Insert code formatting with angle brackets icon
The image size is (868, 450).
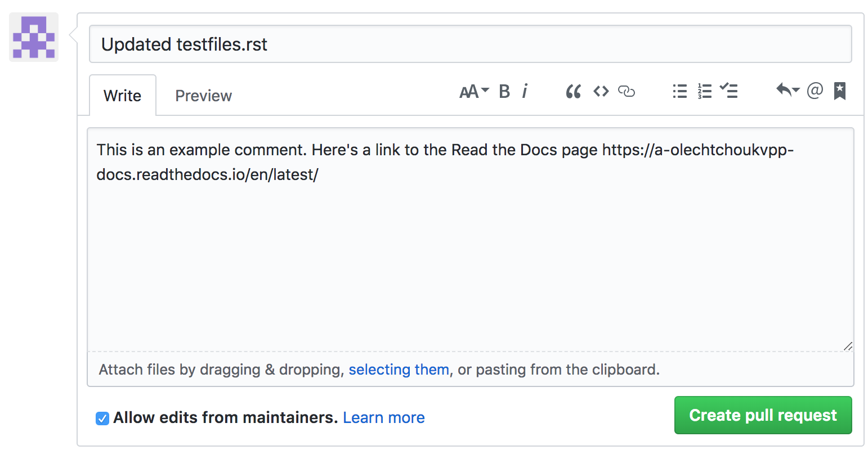[601, 91]
